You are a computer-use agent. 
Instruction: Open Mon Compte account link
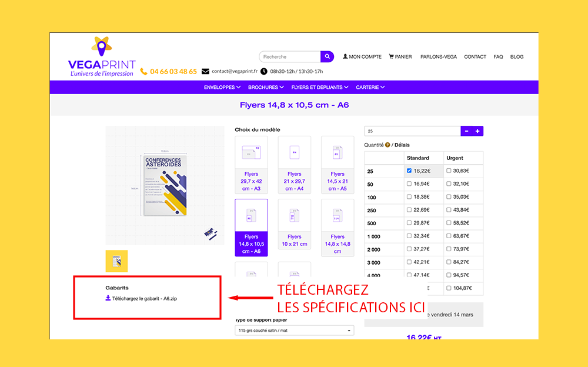click(x=362, y=56)
